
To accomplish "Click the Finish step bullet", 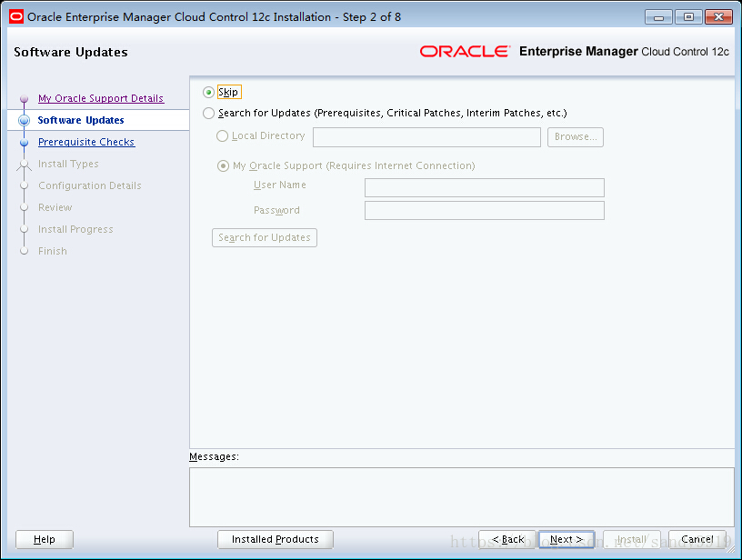I will [25, 251].
